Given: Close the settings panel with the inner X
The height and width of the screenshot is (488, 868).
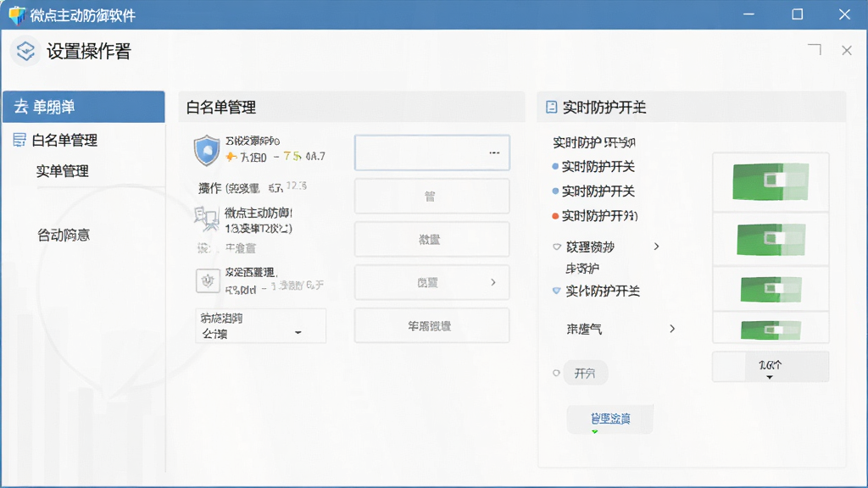Looking at the screenshot, I should pos(847,50).
